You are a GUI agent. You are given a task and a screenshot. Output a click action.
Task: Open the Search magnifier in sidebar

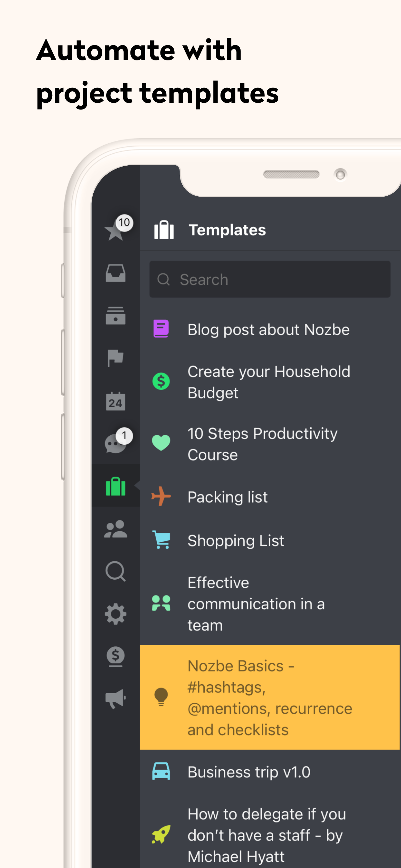tap(116, 571)
